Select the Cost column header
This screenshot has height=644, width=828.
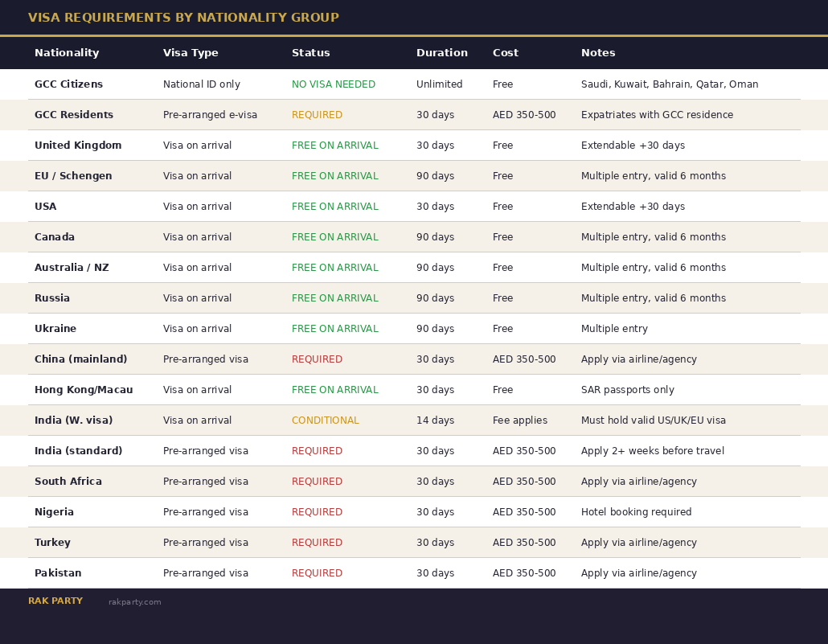point(505,53)
